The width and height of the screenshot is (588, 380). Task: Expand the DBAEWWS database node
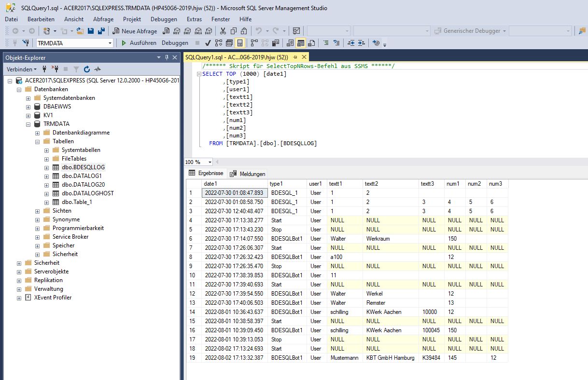point(28,107)
